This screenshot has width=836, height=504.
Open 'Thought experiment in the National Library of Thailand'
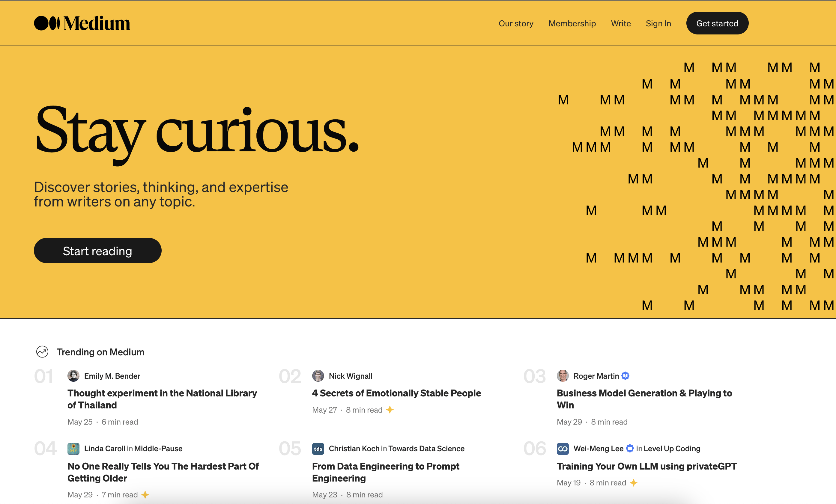(x=162, y=399)
